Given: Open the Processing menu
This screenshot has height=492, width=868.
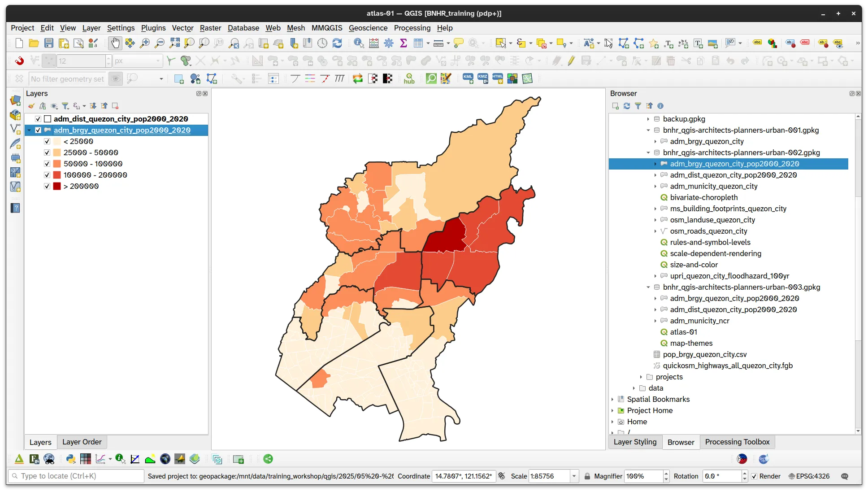Looking at the screenshot, I should tap(412, 28).
